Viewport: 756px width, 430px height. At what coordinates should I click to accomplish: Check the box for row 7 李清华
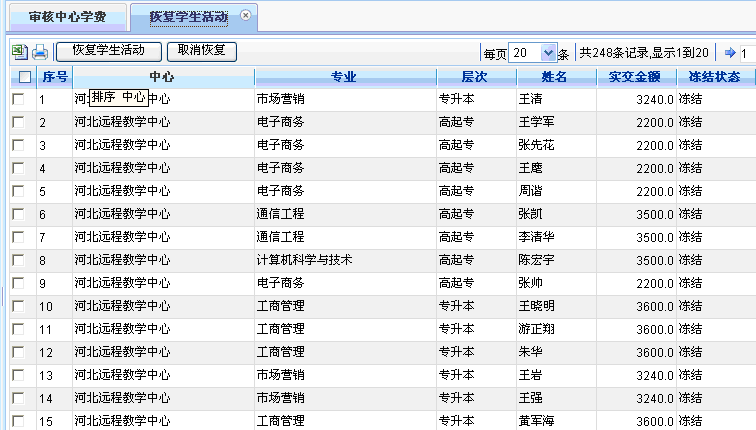tap(18, 237)
